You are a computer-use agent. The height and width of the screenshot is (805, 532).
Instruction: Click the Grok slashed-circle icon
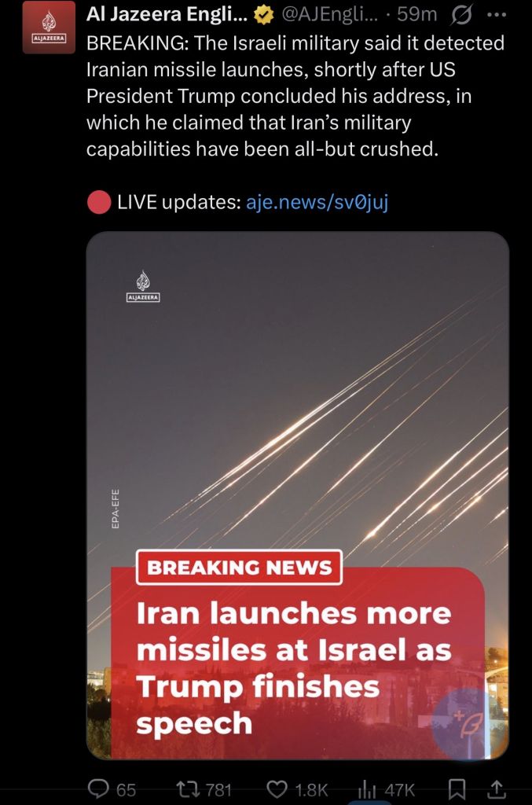pos(461,16)
